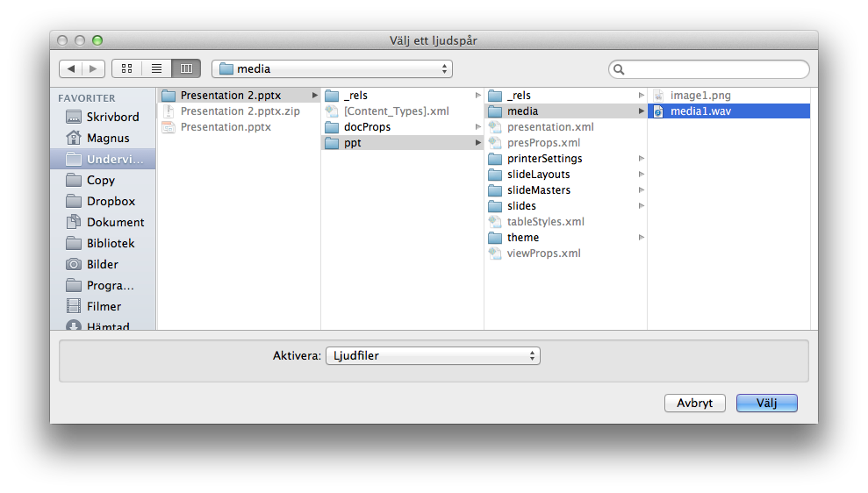The width and height of the screenshot is (868, 493).
Task: Open the media folder path dropdown
Action: pos(332,68)
